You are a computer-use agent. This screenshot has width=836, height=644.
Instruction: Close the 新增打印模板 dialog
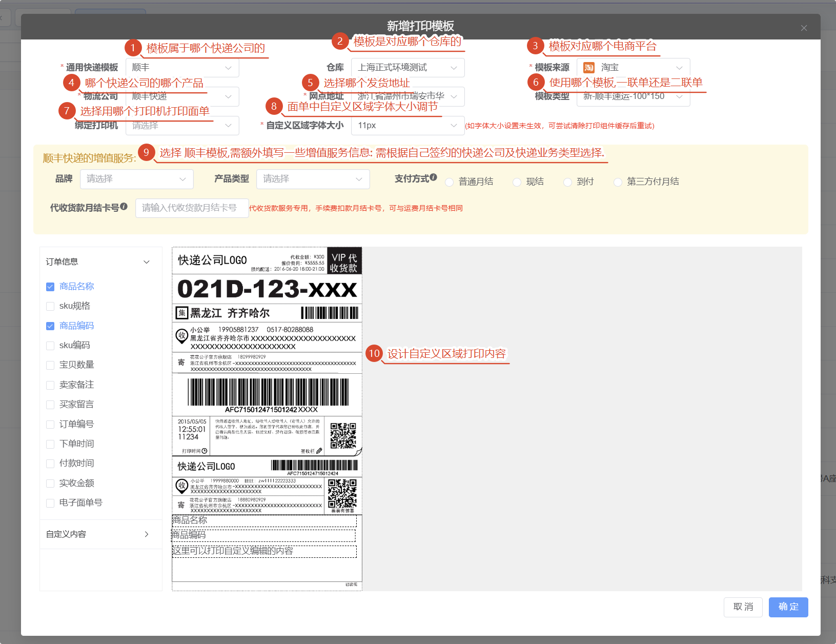click(x=804, y=28)
